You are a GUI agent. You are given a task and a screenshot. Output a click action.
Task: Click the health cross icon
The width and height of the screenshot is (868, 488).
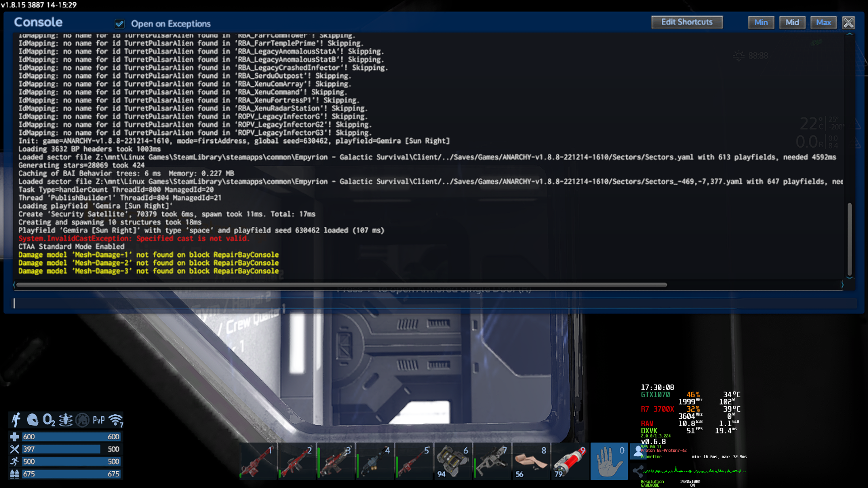point(14,437)
